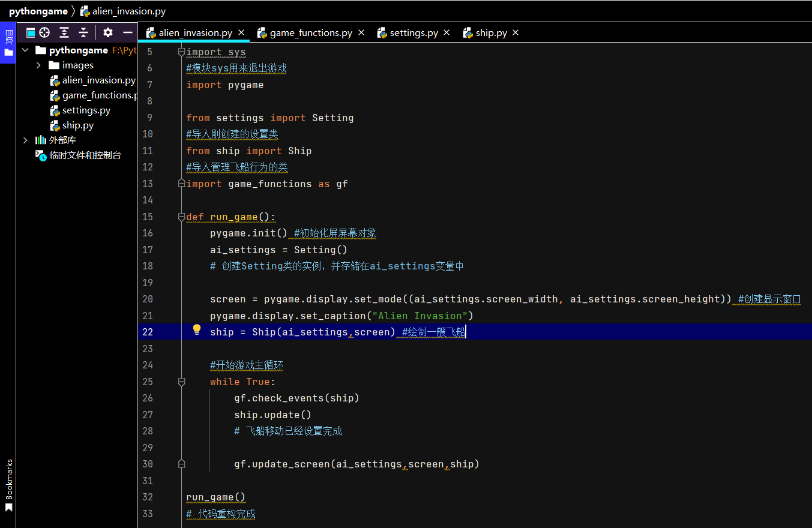812x528 pixels.
Task: Click fold end marker at line 30
Action: (181, 464)
